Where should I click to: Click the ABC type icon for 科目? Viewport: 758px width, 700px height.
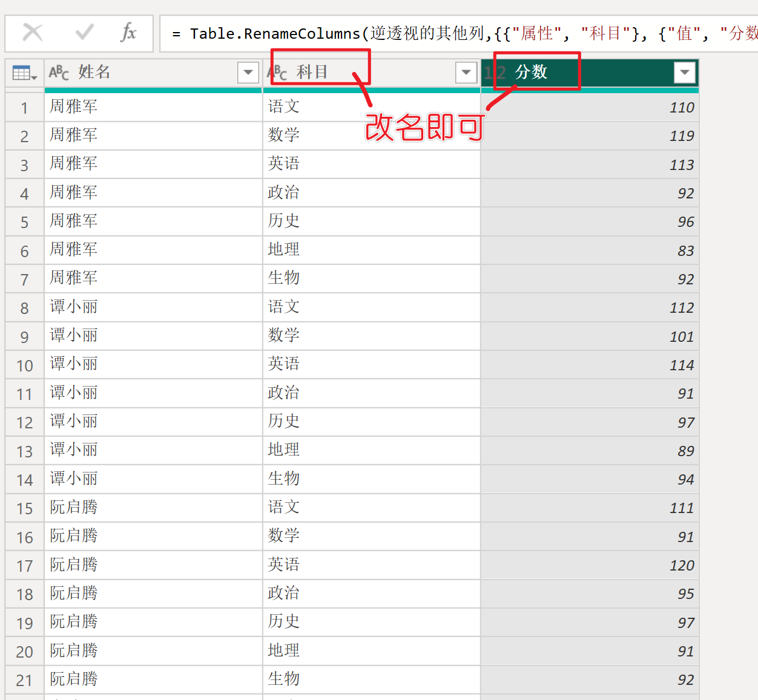pos(278,73)
